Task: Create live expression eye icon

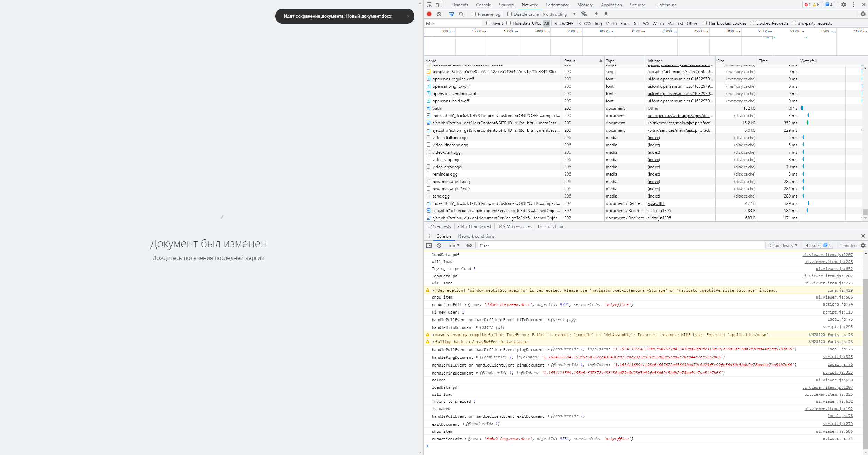Action: [x=469, y=245]
